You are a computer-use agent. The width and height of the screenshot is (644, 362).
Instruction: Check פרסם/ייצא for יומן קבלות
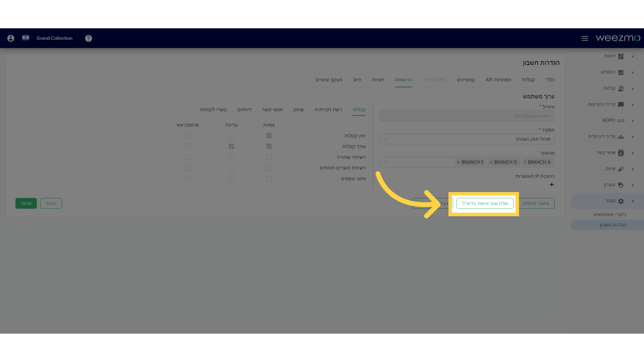pos(188,136)
